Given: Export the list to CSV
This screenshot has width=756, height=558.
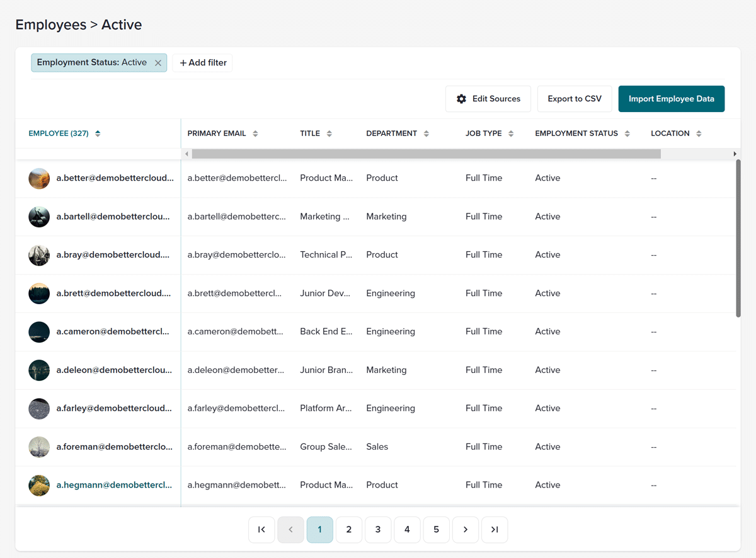Looking at the screenshot, I should (575, 99).
